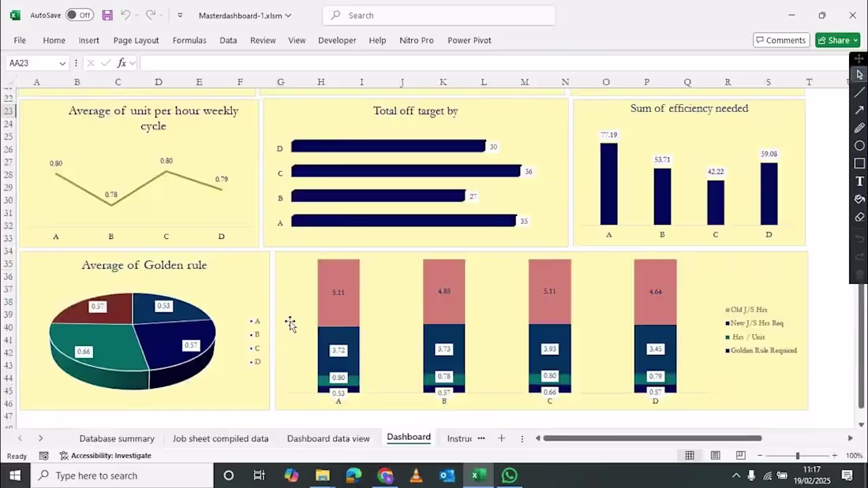Select the ellipse drawing tool
The height and width of the screenshot is (488, 868).
(860, 145)
